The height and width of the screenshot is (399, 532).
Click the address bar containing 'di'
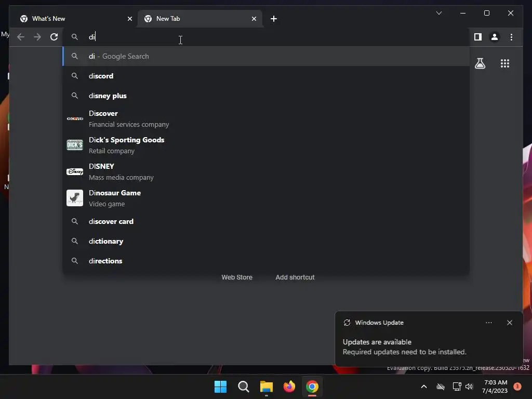pyautogui.click(x=267, y=37)
